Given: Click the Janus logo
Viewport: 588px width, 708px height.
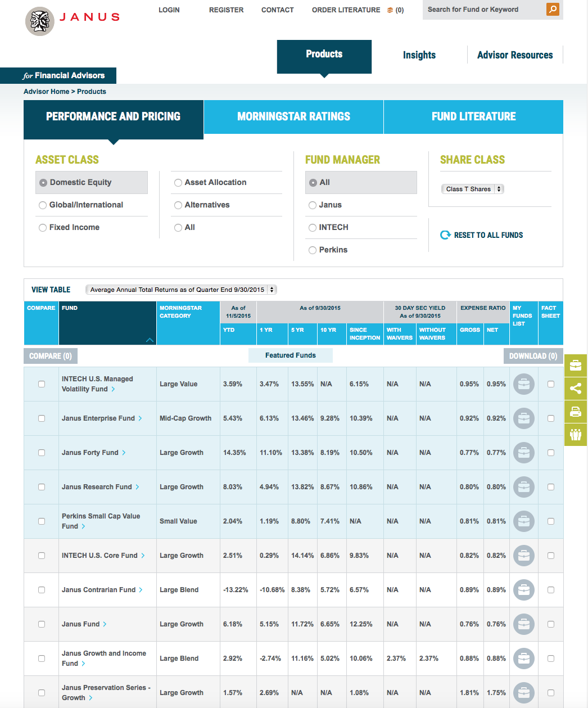Looking at the screenshot, I should point(73,21).
